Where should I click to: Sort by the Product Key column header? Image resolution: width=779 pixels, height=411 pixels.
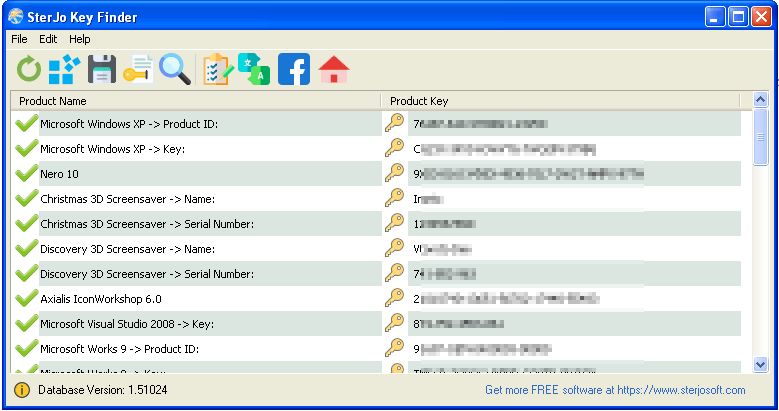(x=560, y=101)
